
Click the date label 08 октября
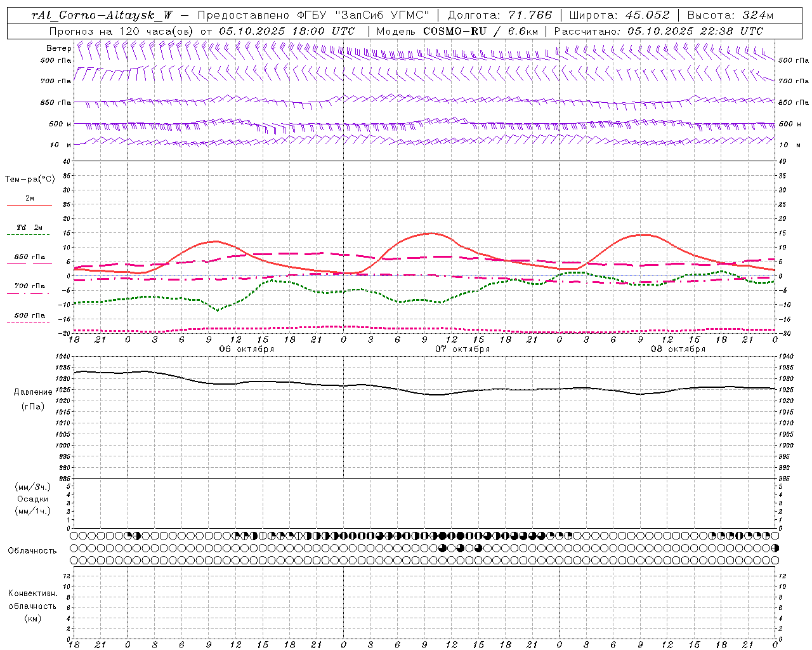678,349
